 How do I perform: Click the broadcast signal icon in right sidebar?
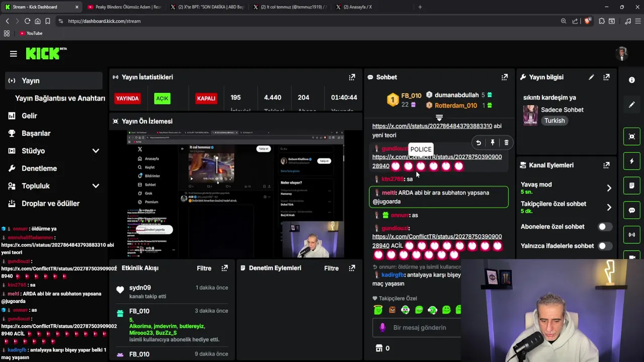632,235
